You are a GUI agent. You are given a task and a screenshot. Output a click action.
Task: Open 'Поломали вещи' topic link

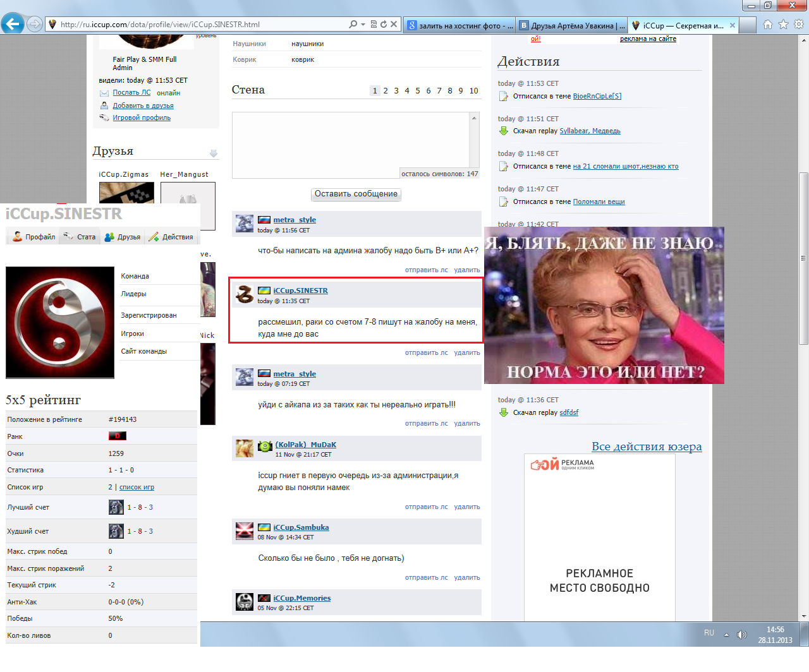pos(599,201)
